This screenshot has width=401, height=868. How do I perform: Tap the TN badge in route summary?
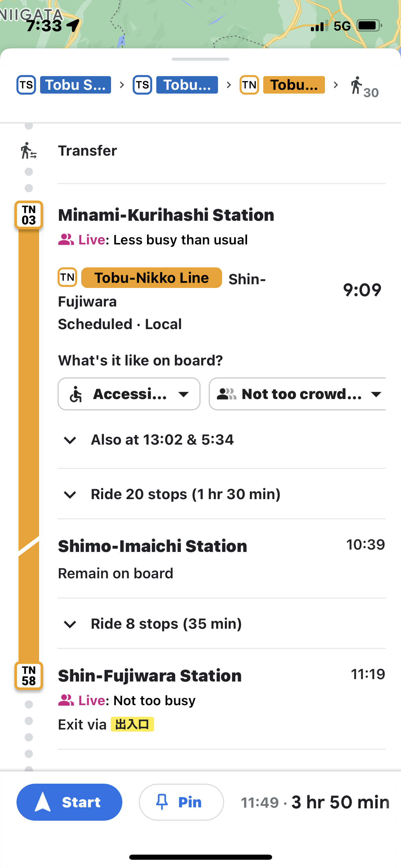pyautogui.click(x=249, y=85)
